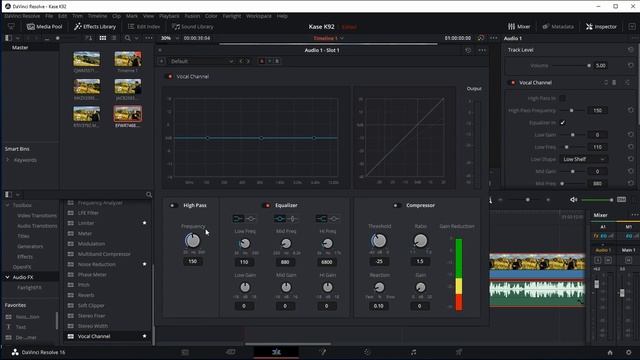Delete Vocal Channel effect trash icon

point(614,82)
